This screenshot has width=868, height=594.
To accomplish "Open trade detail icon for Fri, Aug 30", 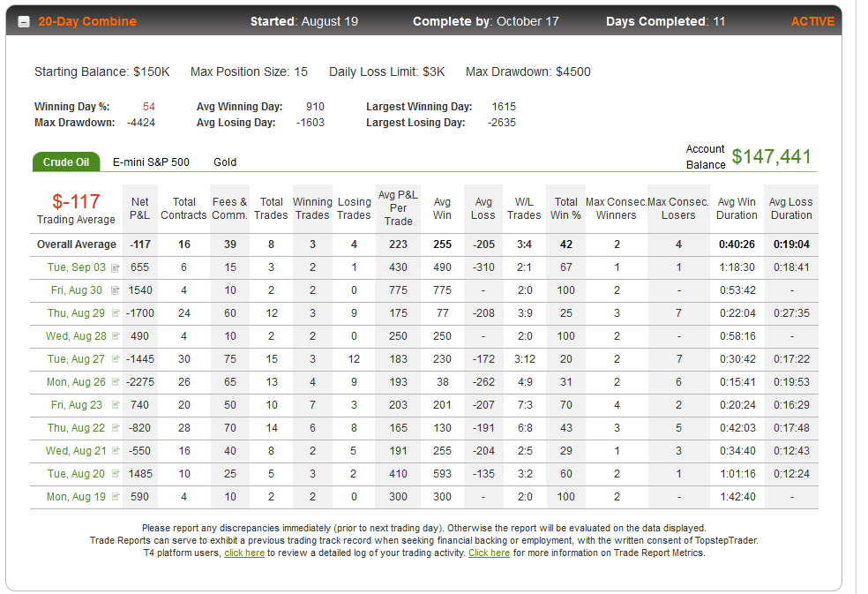I will 116,290.
